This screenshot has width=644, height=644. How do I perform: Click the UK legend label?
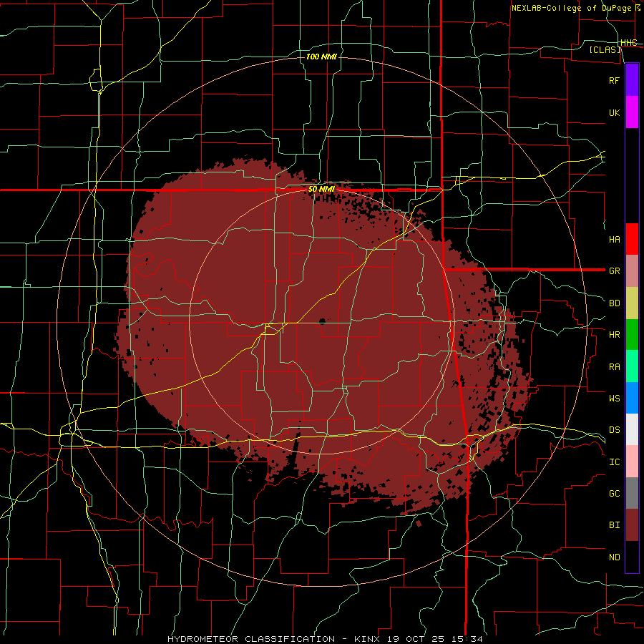[x=614, y=112]
